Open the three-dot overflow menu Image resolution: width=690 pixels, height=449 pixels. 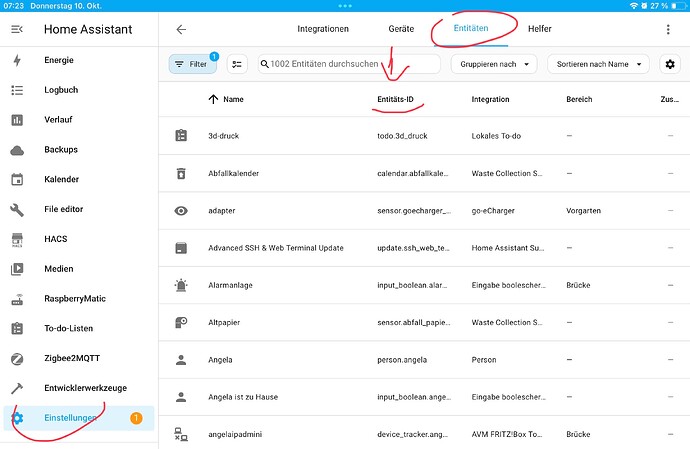click(x=668, y=30)
